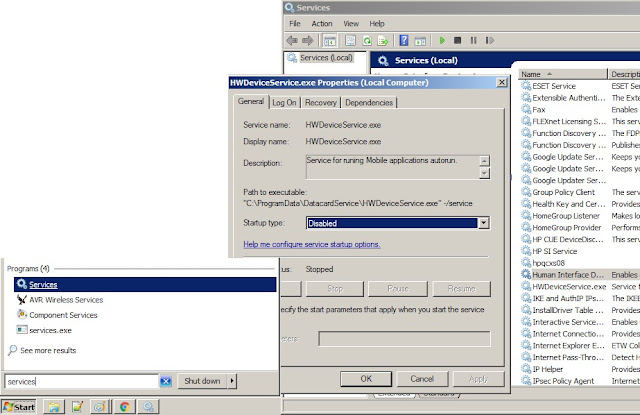Image resolution: width=640 pixels, height=415 pixels.
Task: Open Chrome from the taskbar
Action: pos(125,407)
